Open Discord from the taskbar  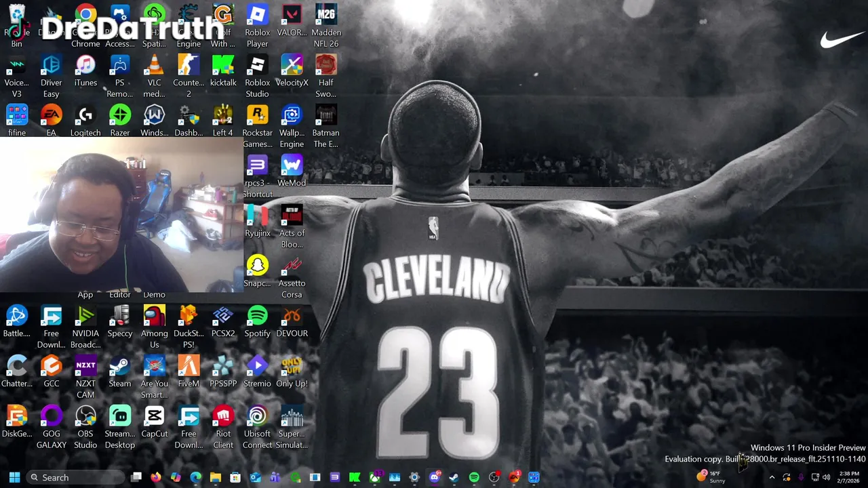pos(434,477)
